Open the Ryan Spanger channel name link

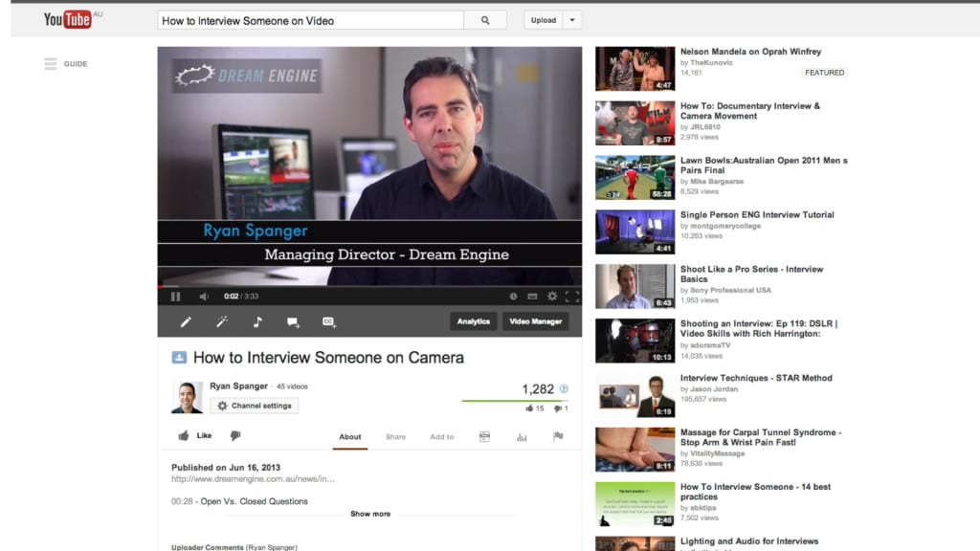[x=238, y=386]
